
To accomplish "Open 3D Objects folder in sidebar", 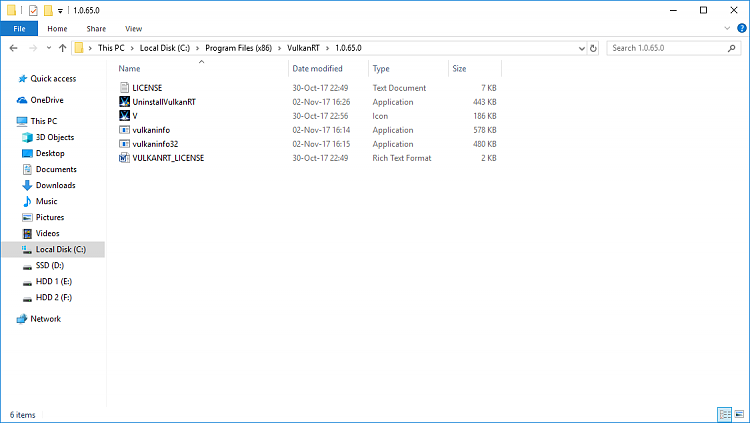I will pos(55,137).
